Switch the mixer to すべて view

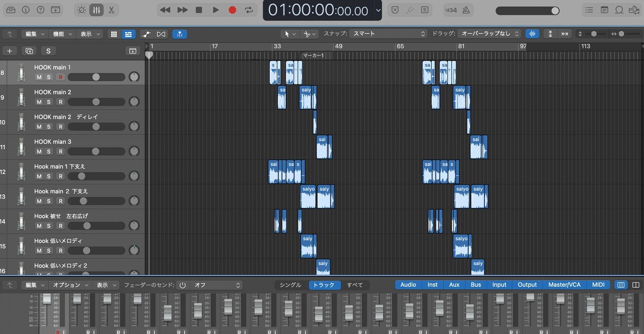click(x=355, y=285)
